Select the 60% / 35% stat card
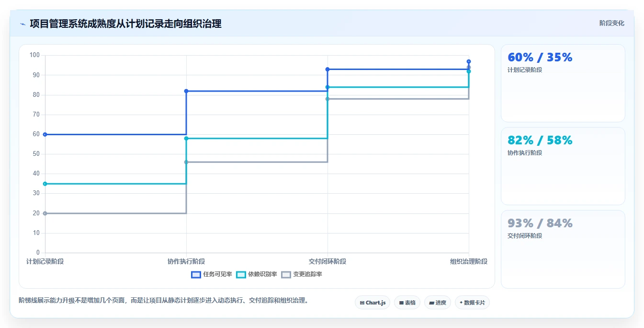644x328 pixels. point(563,83)
